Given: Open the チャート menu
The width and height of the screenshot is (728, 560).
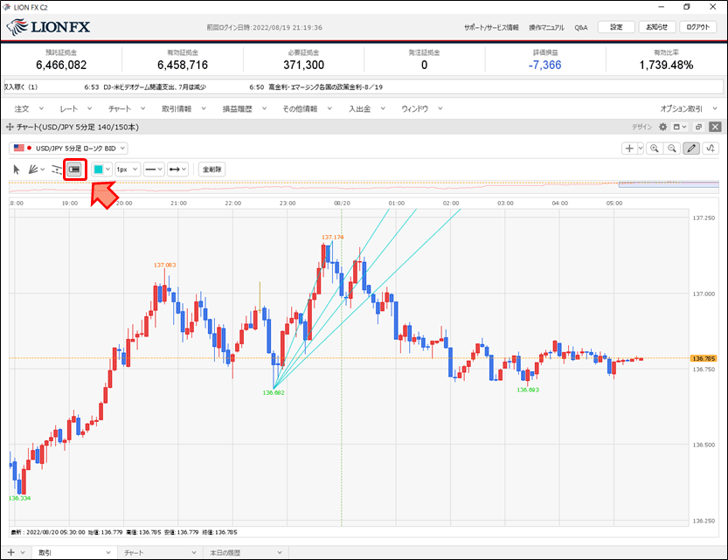Looking at the screenshot, I should (x=127, y=108).
